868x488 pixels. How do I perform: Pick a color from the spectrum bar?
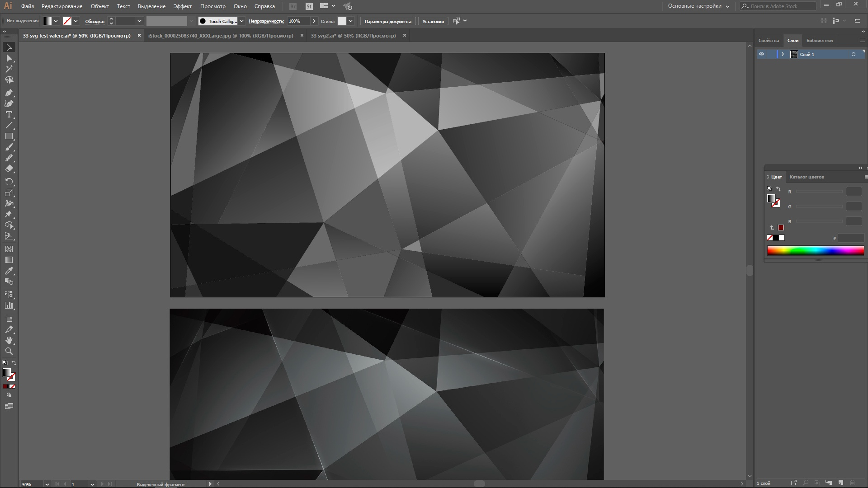(x=816, y=251)
